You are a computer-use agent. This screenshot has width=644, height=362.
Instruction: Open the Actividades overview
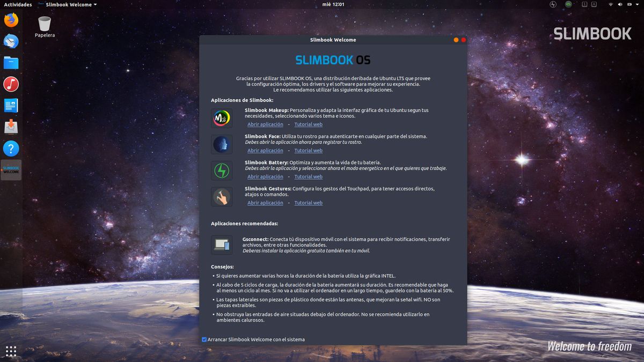point(18,4)
